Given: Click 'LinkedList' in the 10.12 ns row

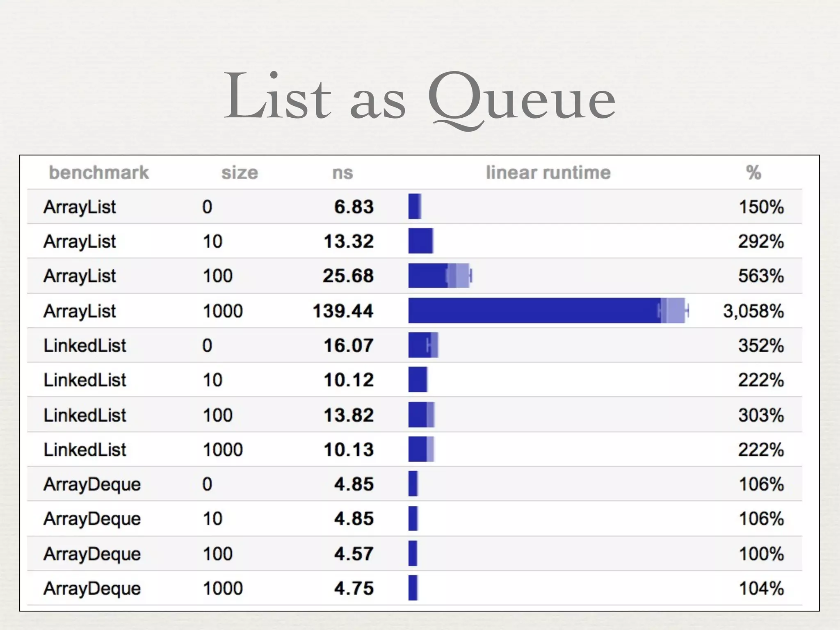Looking at the screenshot, I should tap(85, 380).
